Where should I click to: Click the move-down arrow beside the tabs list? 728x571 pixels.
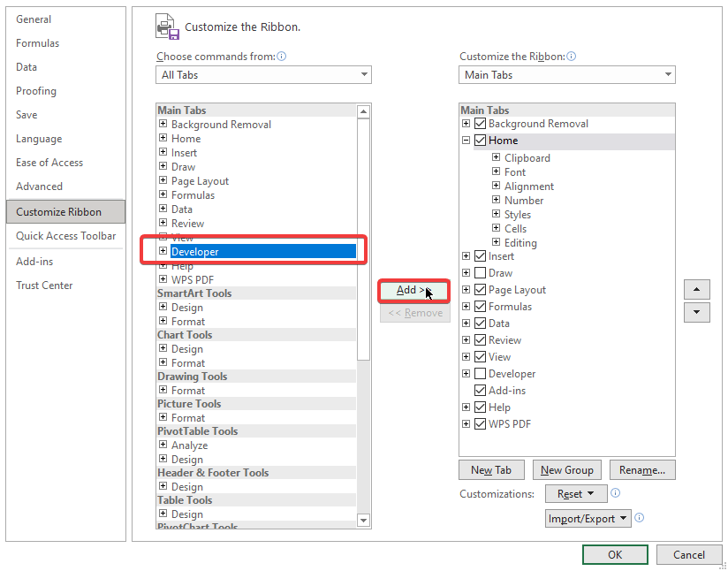click(x=697, y=312)
